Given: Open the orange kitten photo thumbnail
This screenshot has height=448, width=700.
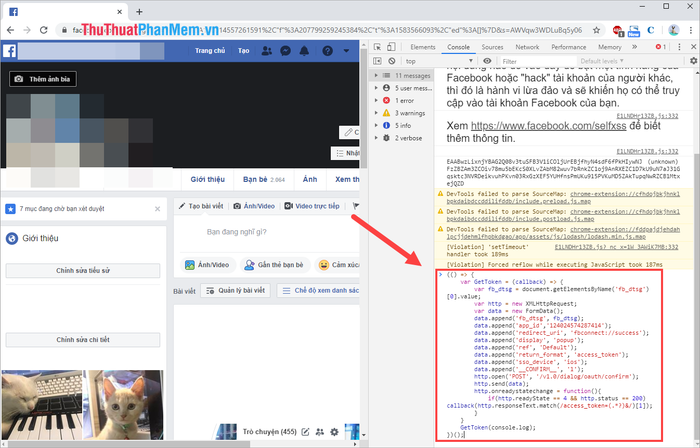Looking at the screenshot, I should pyautogui.click(x=124, y=405).
